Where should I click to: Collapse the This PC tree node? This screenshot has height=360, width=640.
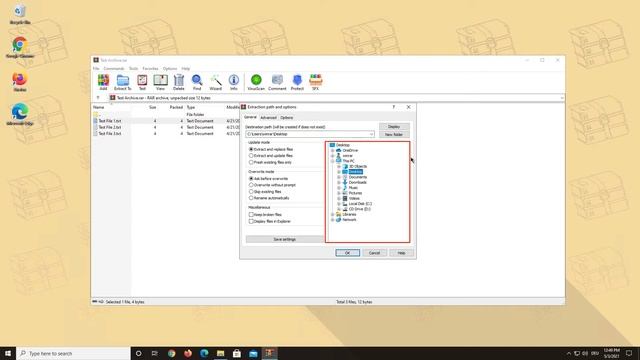(332, 161)
